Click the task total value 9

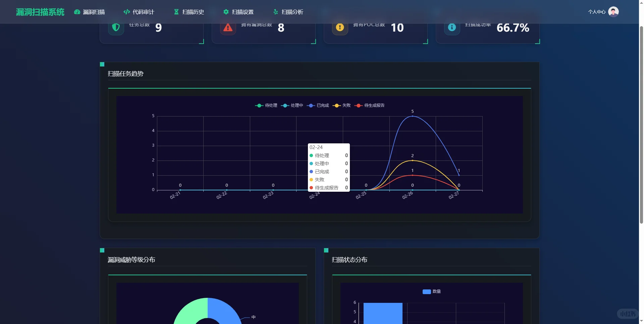pos(159,28)
